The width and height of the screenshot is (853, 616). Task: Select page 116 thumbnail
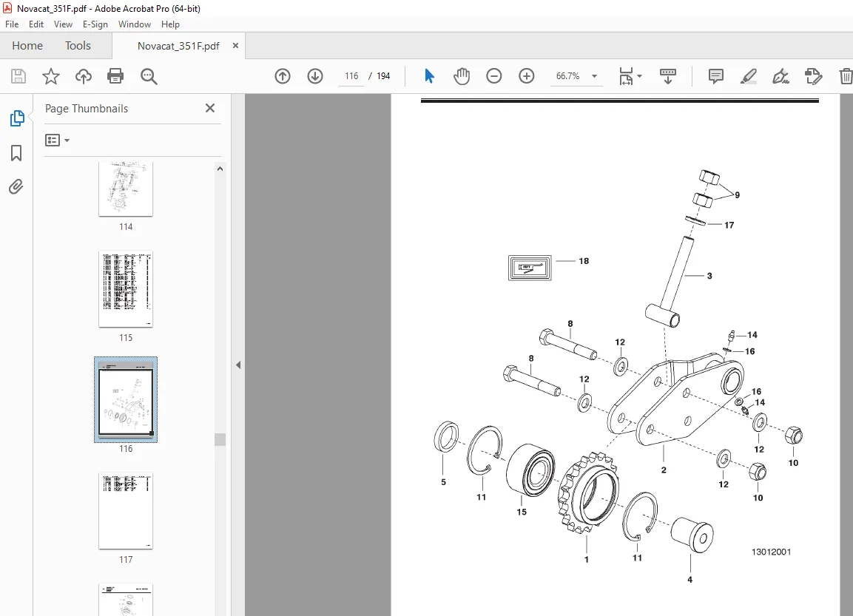[x=126, y=399]
